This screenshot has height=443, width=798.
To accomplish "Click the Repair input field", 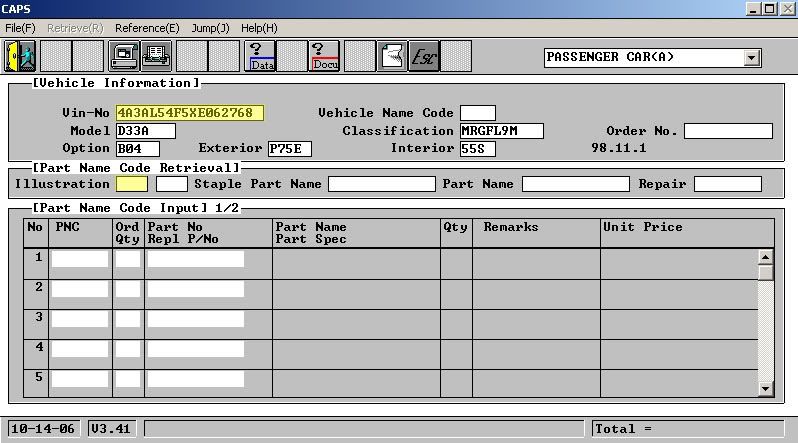I will coord(727,184).
